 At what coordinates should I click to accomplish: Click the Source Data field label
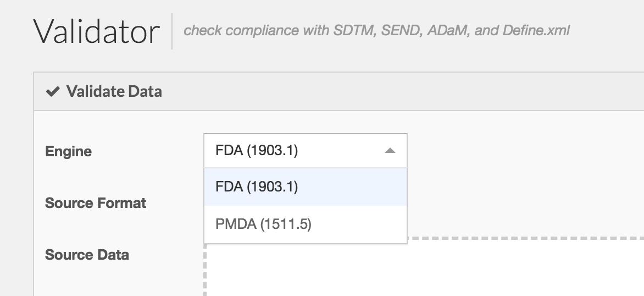tap(87, 255)
